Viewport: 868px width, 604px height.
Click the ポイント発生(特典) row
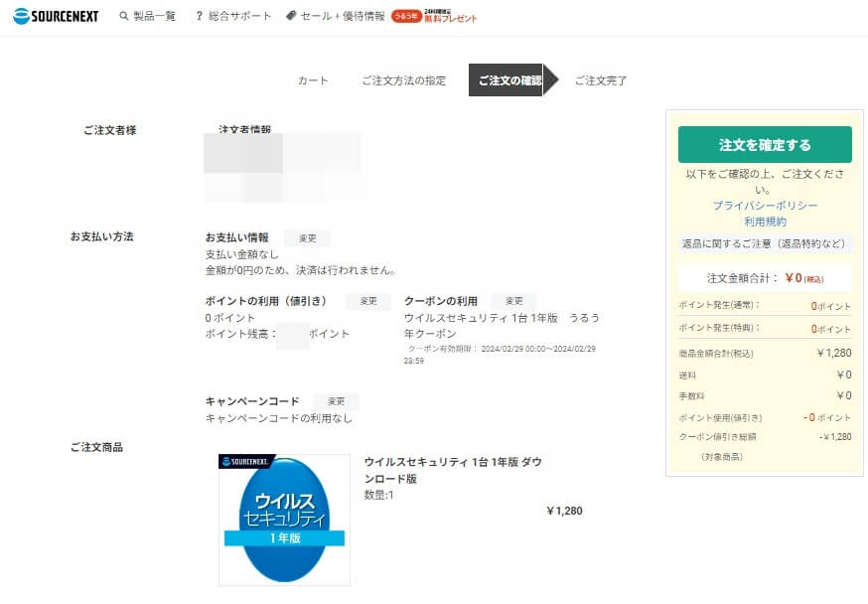(x=765, y=328)
